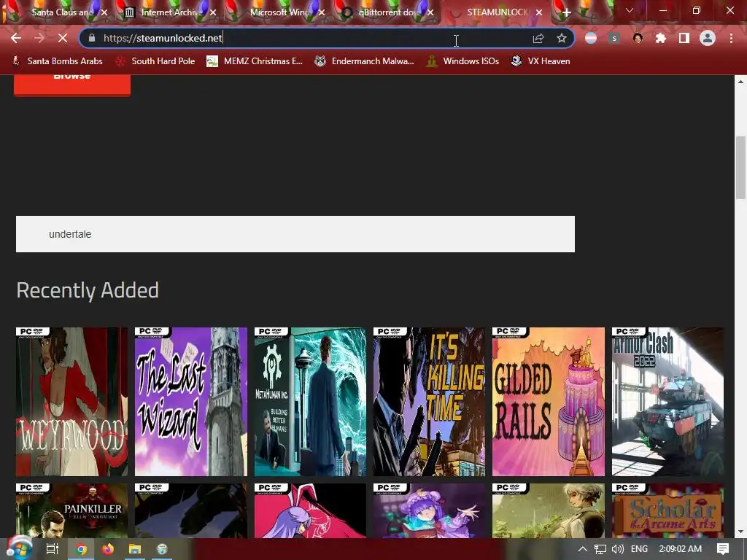Click the red Browse button
Image resolution: width=747 pixels, height=560 pixels.
pyautogui.click(x=72, y=85)
